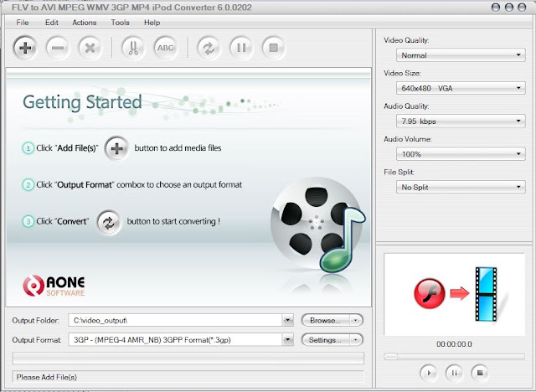
Task: Open the Audio Volume dropdown showing 100%
Action: 461,154
